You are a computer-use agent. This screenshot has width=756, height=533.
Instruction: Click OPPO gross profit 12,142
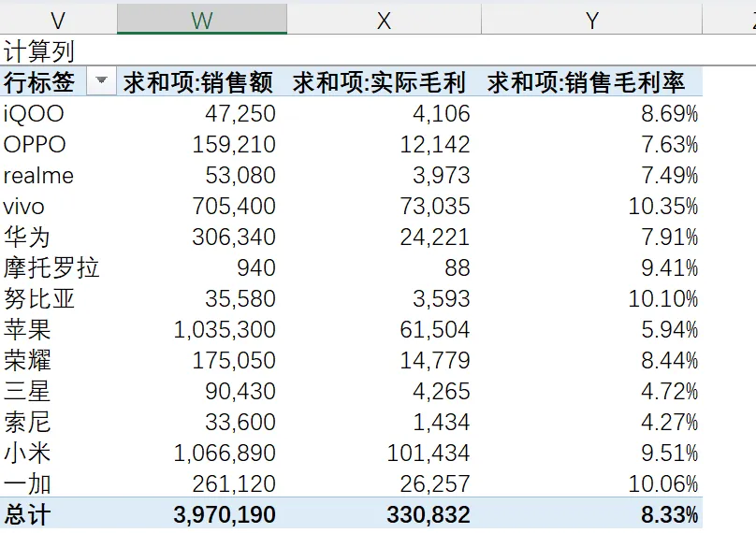coord(435,145)
